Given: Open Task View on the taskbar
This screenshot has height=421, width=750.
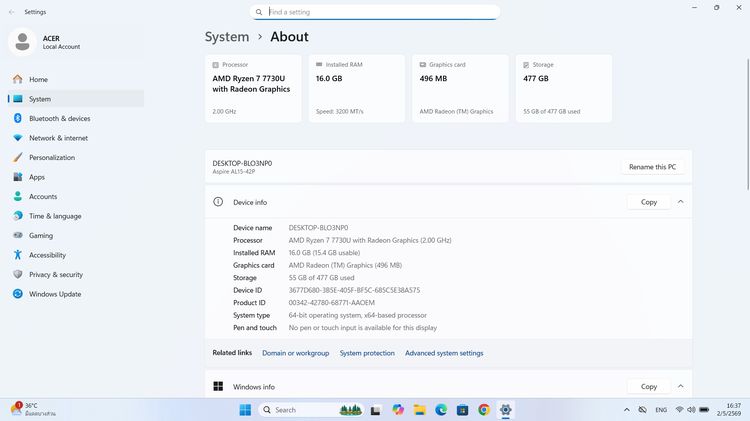Looking at the screenshot, I should click(x=375, y=410).
